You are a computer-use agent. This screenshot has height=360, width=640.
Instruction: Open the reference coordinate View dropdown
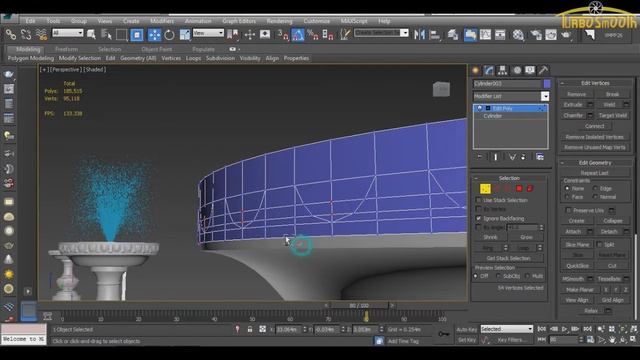(x=208, y=33)
